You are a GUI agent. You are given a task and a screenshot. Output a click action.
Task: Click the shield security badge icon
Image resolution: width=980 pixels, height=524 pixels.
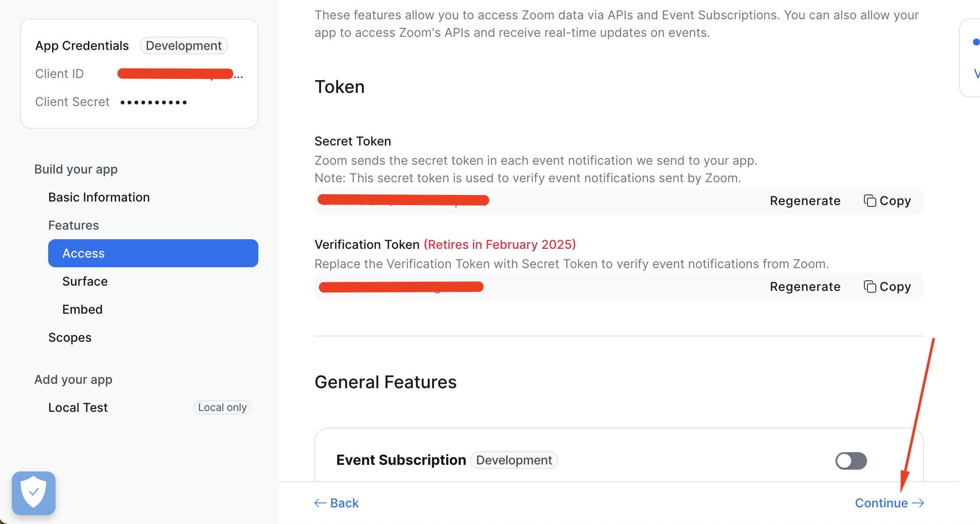[x=34, y=493]
